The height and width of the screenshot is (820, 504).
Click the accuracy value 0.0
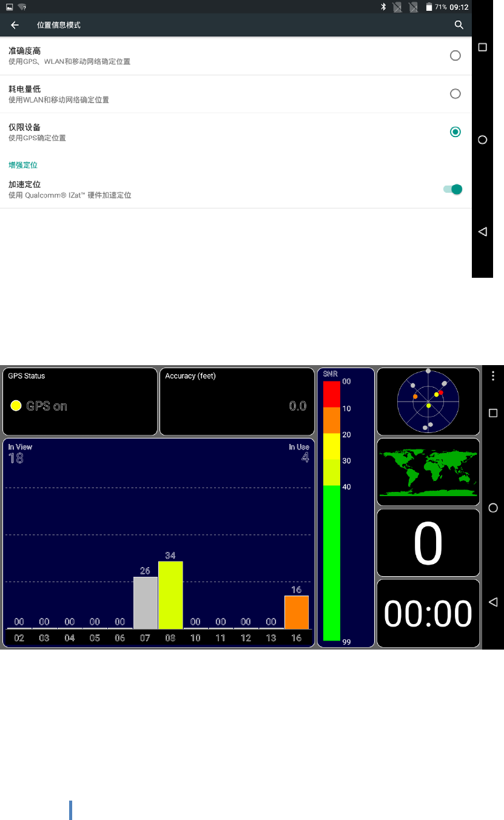pyautogui.click(x=298, y=406)
